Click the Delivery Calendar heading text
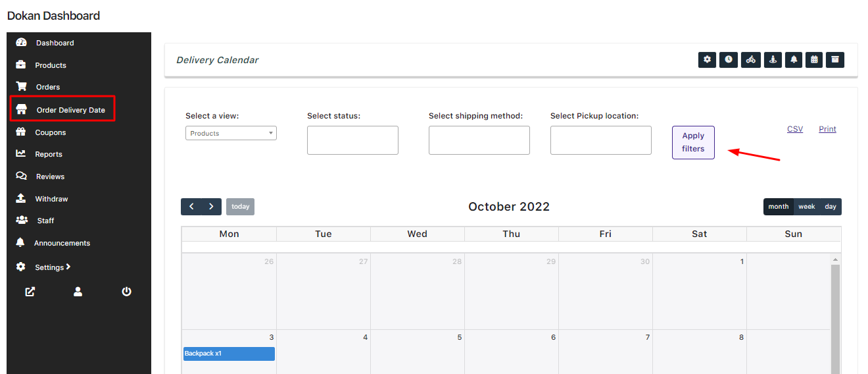This screenshot has height=374, width=868. [x=218, y=60]
